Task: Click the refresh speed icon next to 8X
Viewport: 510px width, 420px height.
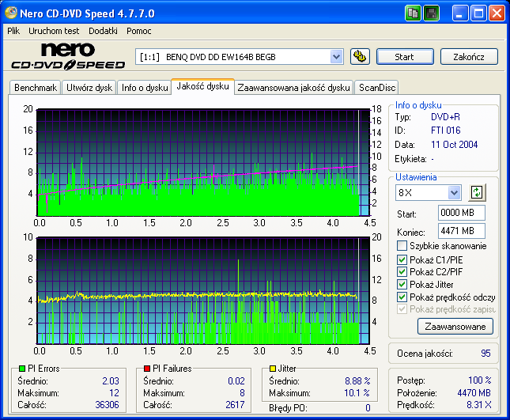Action: (x=477, y=192)
